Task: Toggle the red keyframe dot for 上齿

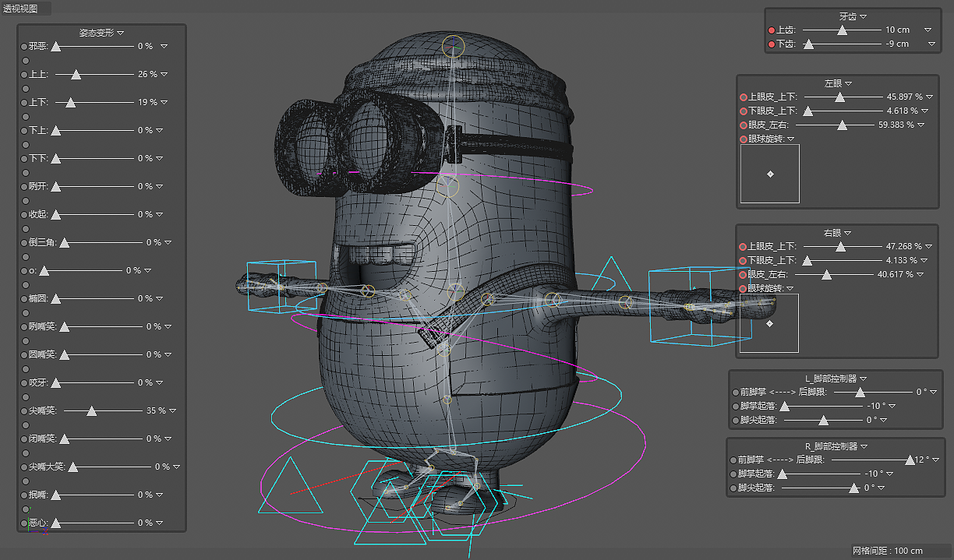Action: 772,30
